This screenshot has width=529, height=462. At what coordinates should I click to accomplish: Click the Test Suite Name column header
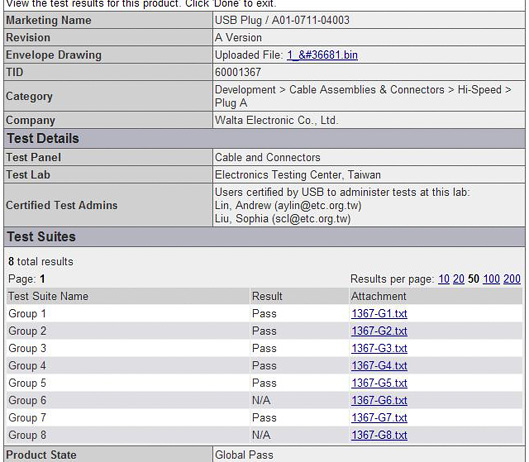pyautogui.click(x=48, y=296)
